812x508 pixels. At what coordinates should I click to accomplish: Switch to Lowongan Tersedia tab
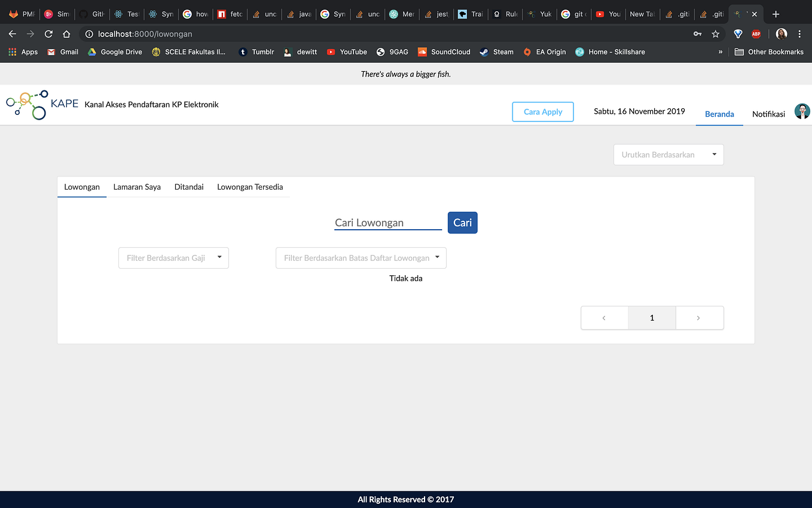click(x=250, y=187)
